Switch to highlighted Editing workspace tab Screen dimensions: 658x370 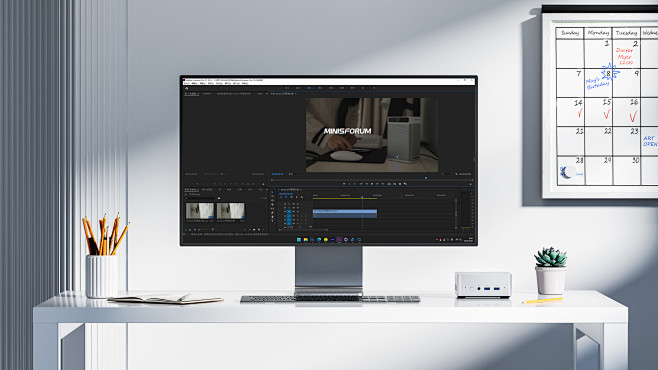[309, 88]
